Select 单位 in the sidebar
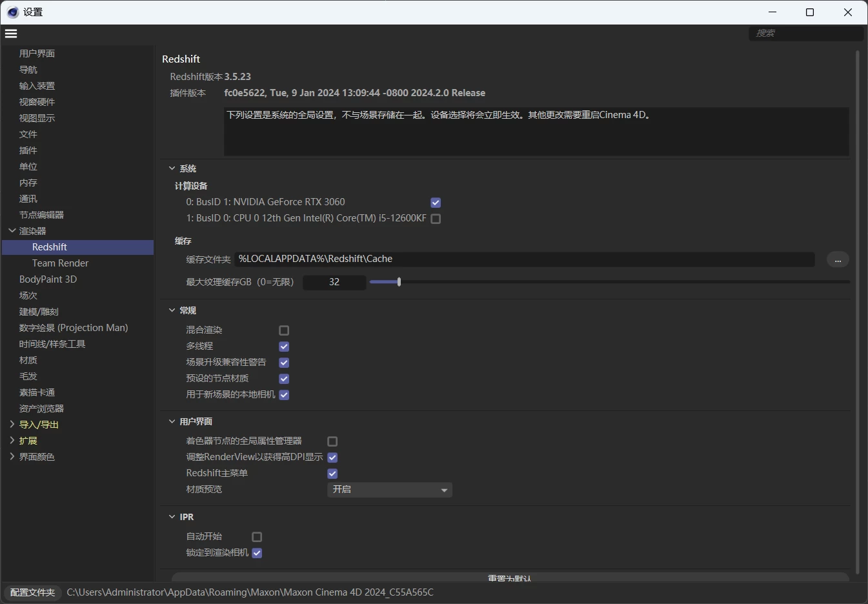Screen dimensions: 868x604 (28, 166)
